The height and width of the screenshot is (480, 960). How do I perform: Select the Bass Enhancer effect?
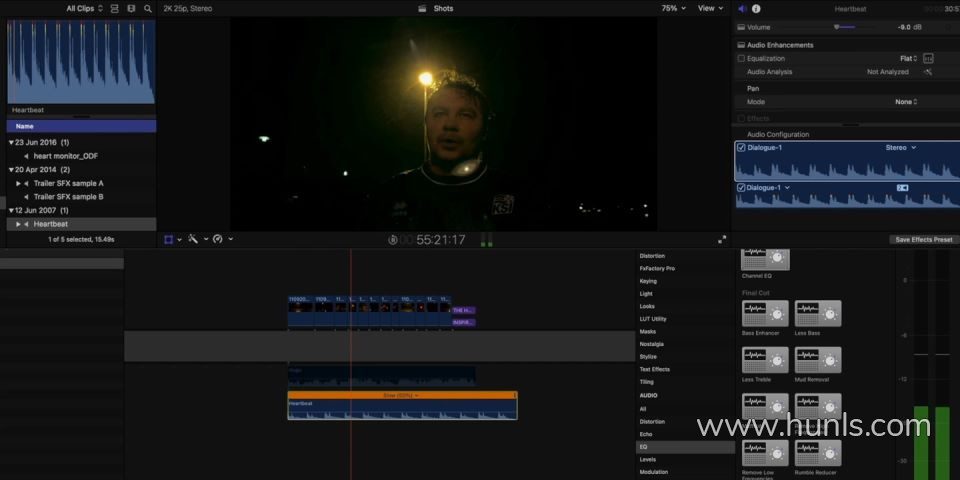(765, 313)
